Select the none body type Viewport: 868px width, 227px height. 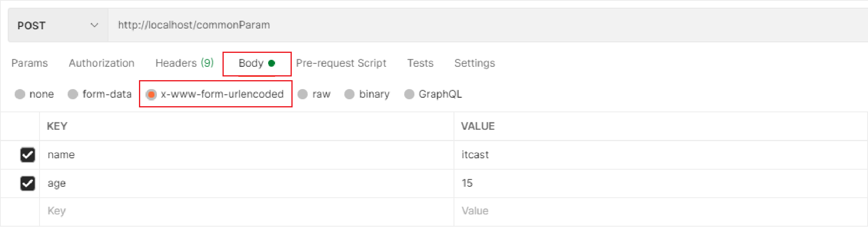point(20,94)
